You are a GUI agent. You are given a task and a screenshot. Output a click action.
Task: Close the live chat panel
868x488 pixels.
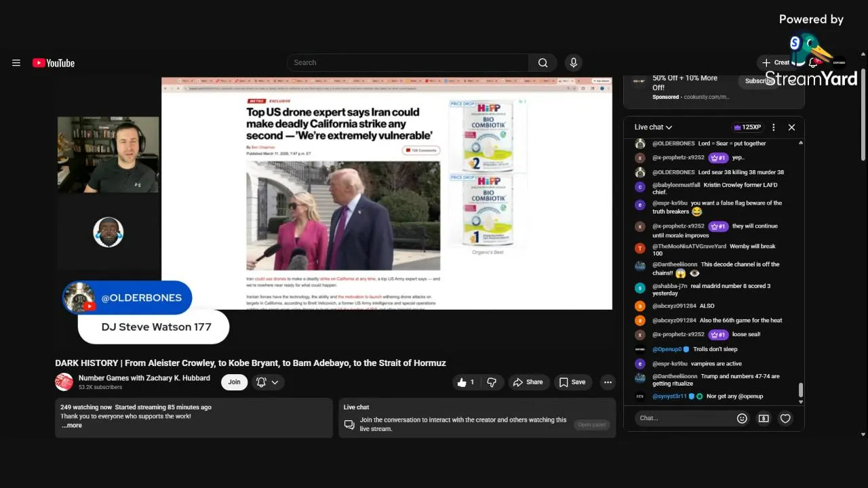(x=791, y=127)
